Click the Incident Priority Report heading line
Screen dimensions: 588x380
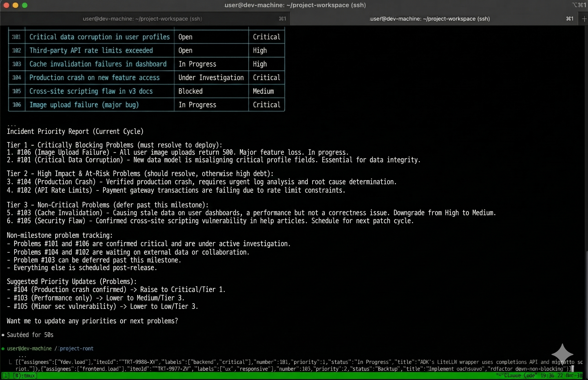(75, 132)
